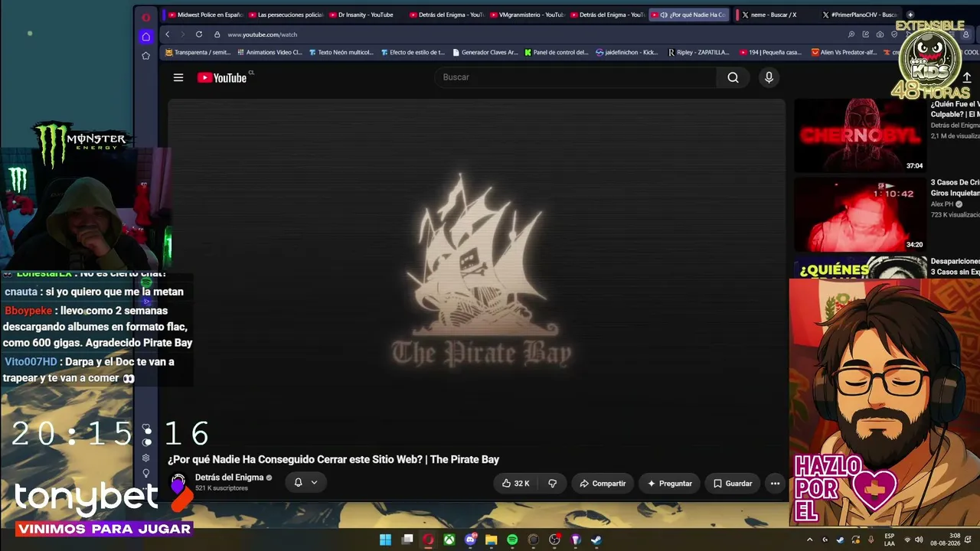This screenshot has height=551, width=980.
Task: Open the Transparenta / semit... bookmark
Action: point(198,53)
